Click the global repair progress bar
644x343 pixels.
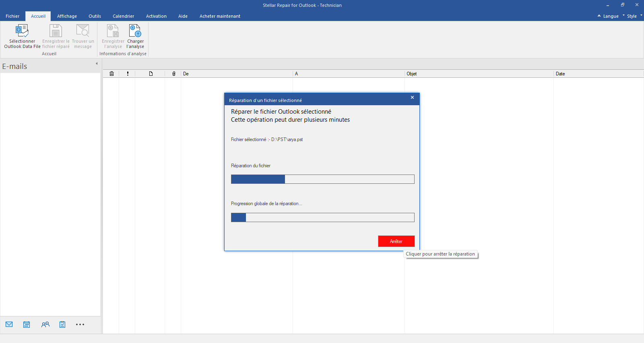(323, 218)
